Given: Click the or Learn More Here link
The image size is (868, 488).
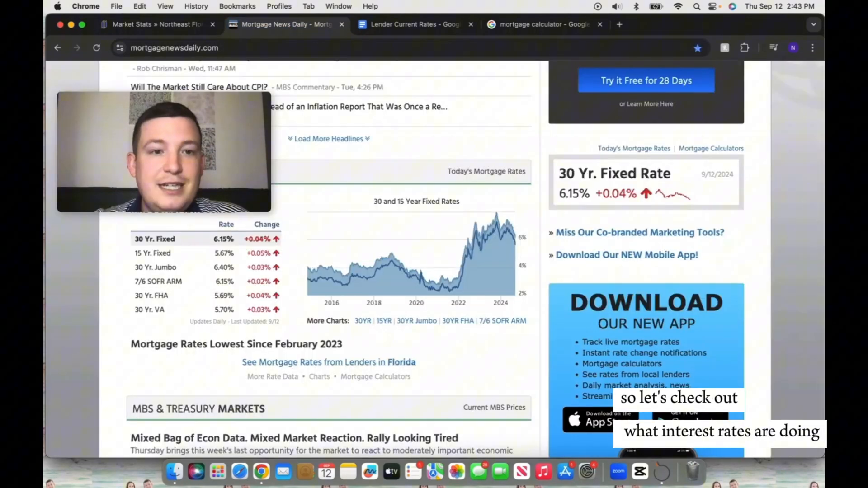Looking at the screenshot, I should pos(646,104).
